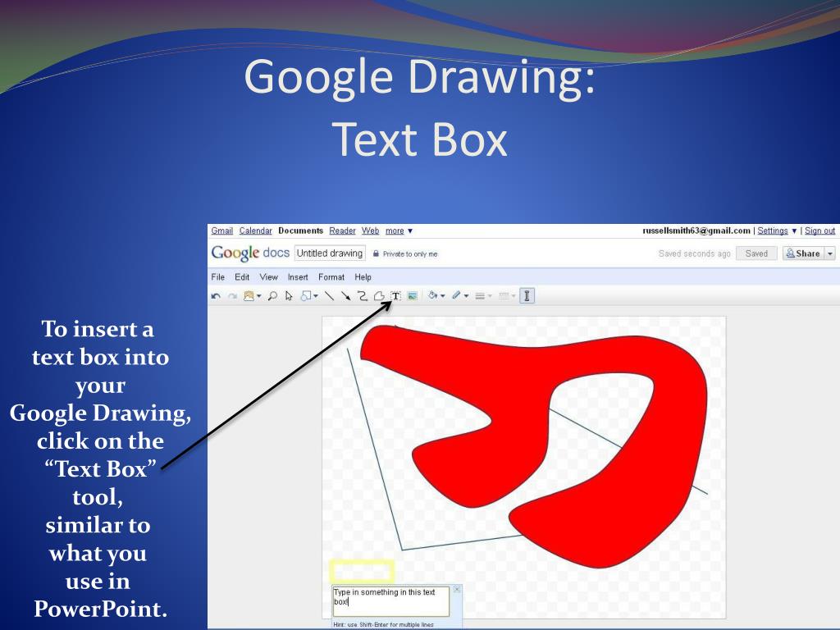Expand the Share button dropdown arrow
Viewport: 840px width, 630px height.
click(830, 253)
